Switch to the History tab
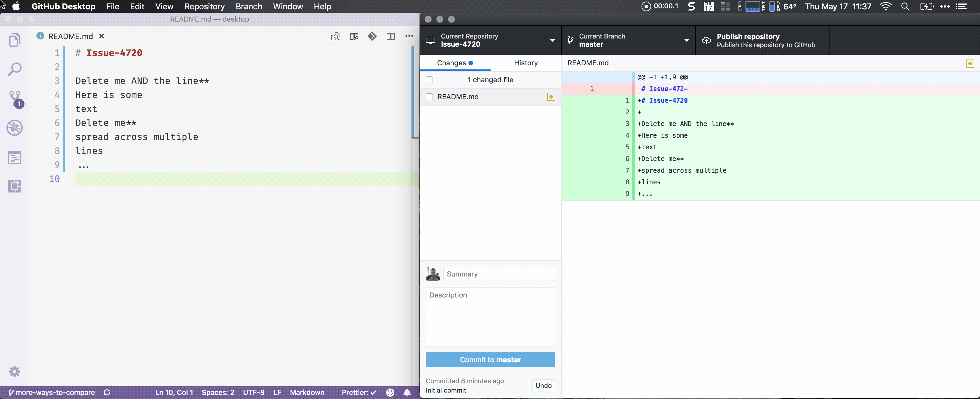 click(x=525, y=63)
